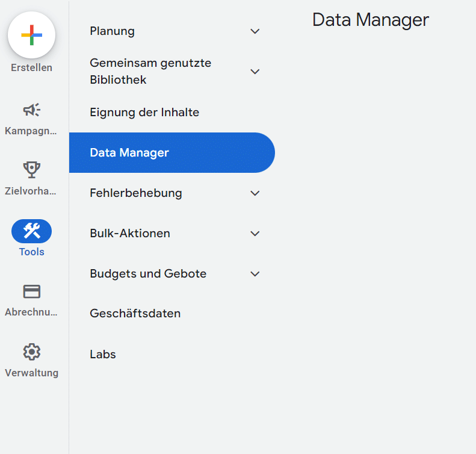Viewport: 476px width, 454px height.
Task: Click the colorful plus Erstellen button
Action: point(31,35)
